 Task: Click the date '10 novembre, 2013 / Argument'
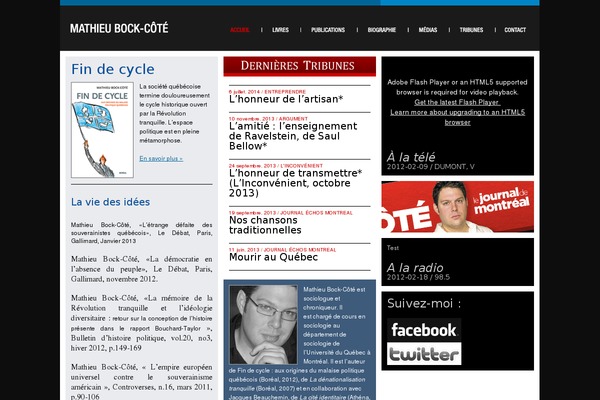click(268, 119)
